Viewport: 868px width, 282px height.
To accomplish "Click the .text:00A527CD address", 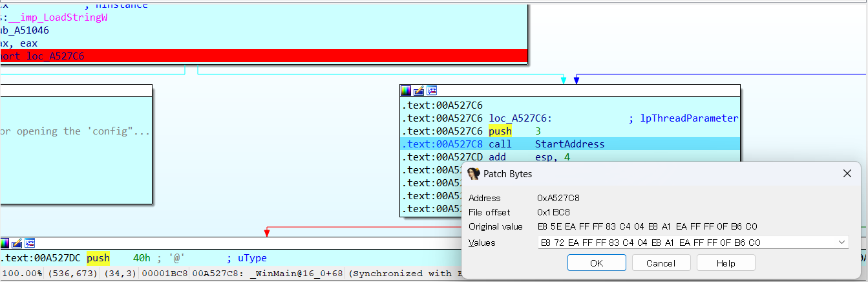I will [443, 157].
